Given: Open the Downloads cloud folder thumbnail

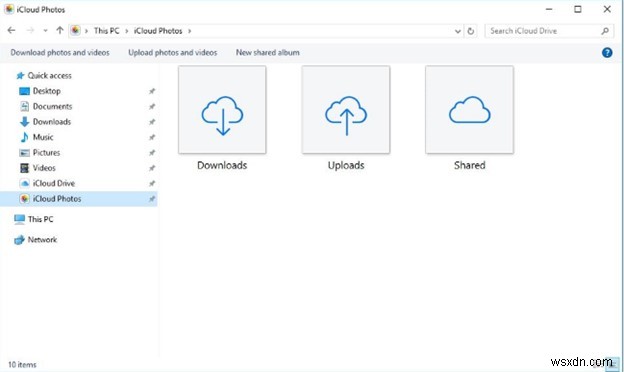Looking at the screenshot, I should click(222, 110).
